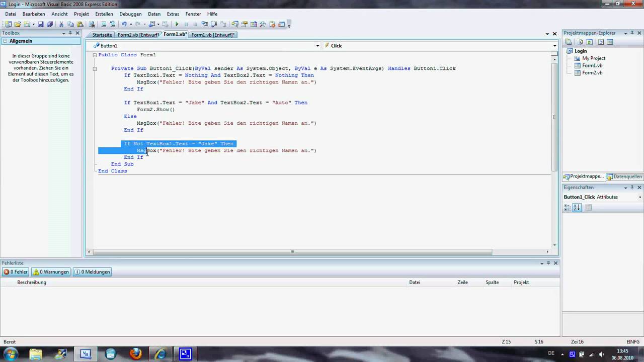Image resolution: width=644 pixels, height=362 pixels.
Task: Click Properties icon in Projektmappen-Explorer toolbar
Action: pos(568,42)
